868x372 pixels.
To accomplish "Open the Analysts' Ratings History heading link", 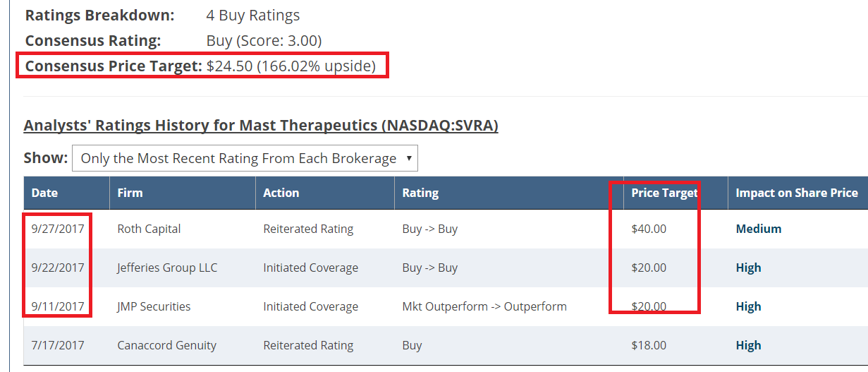I will (261, 126).
